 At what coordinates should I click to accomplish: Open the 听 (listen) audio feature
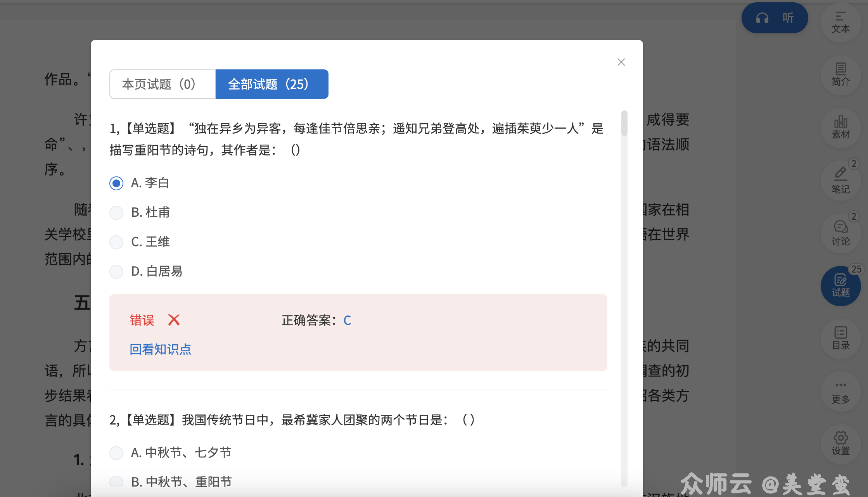tap(774, 17)
